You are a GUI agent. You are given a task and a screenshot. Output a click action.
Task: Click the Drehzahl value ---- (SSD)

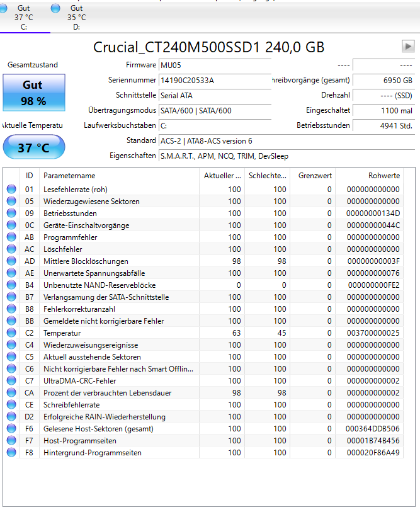click(383, 95)
